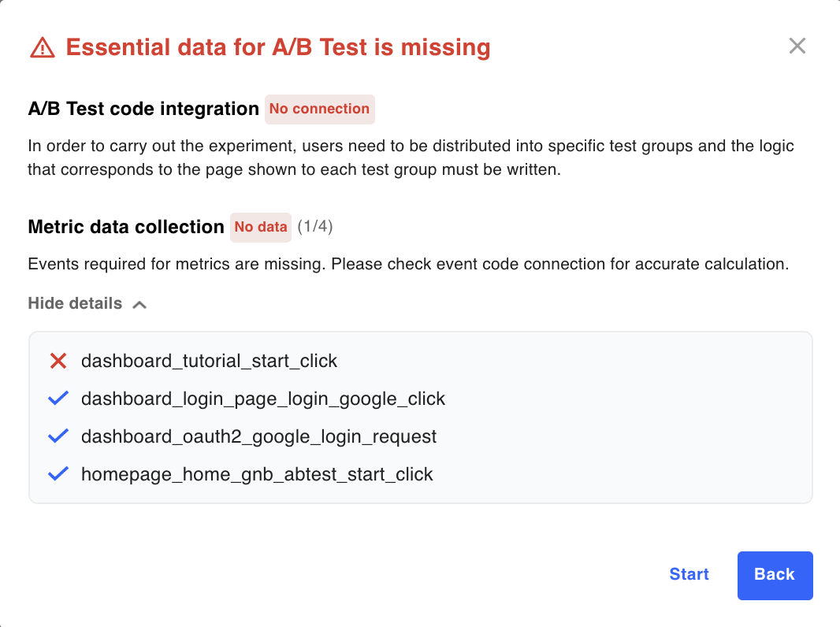
Task: Click the checkmark beside homepage_home_gnb_abtest_start_click
Action: [58, 474]
